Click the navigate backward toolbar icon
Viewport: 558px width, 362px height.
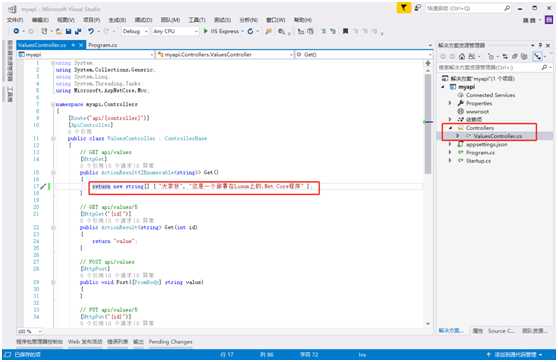click(16, 31)
